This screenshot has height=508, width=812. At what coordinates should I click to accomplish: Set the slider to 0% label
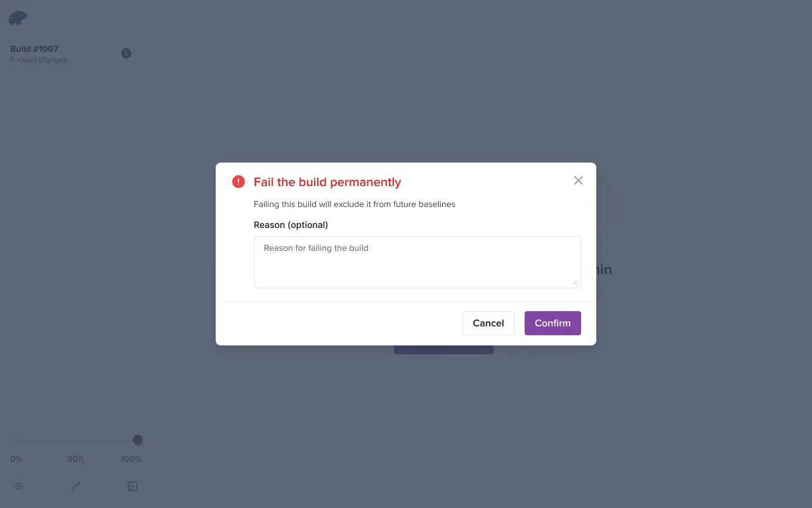tap(16, 459)
